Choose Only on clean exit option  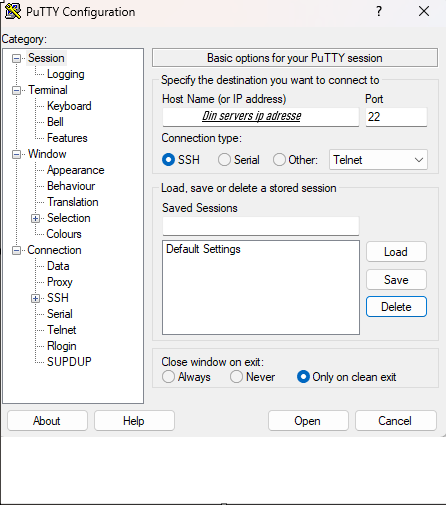click(x=303, y=377)
